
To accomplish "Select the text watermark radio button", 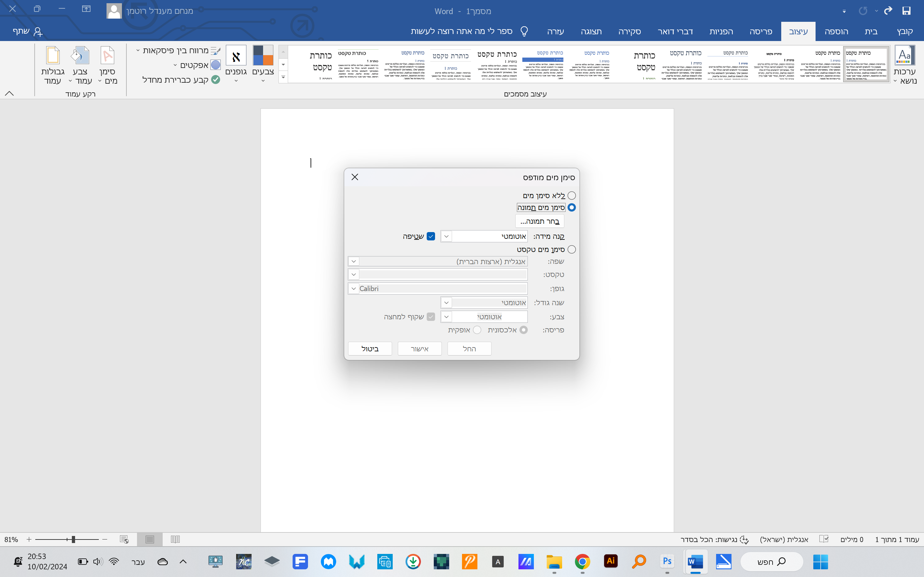I will click(x=571, y=250).
